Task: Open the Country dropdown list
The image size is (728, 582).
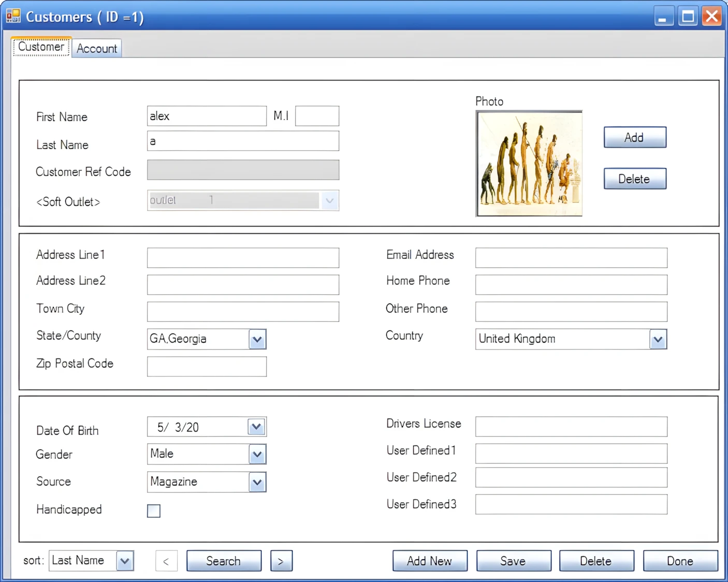Action: tap(658, 340)
